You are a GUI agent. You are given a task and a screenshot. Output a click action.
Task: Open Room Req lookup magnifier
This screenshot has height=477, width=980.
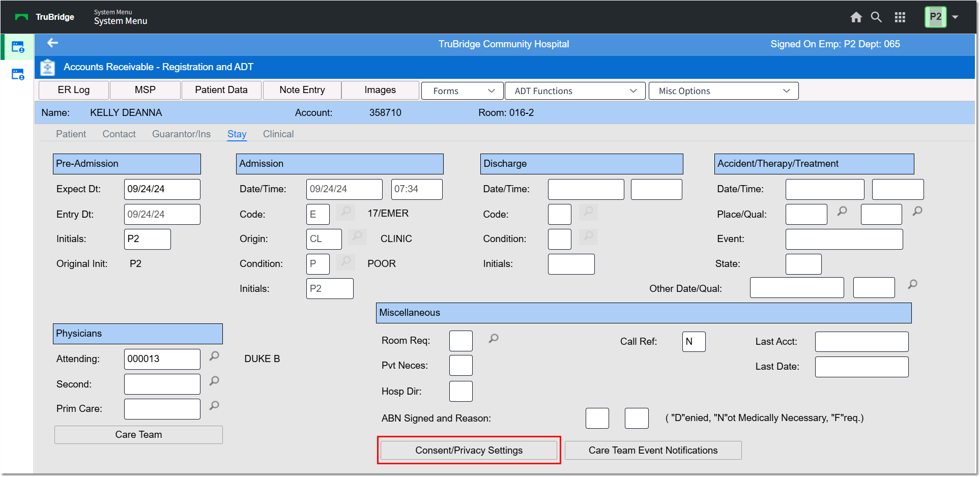(x=493, y=338)
